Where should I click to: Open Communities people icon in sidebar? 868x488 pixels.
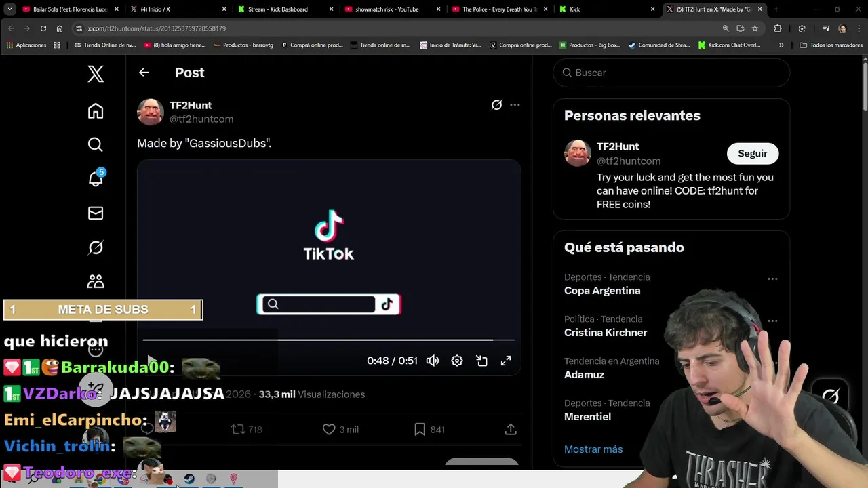tap(96, 281)
